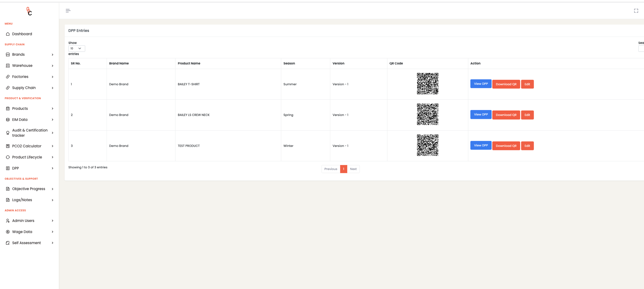Open the EIM Data menu item

coord(20,120)
